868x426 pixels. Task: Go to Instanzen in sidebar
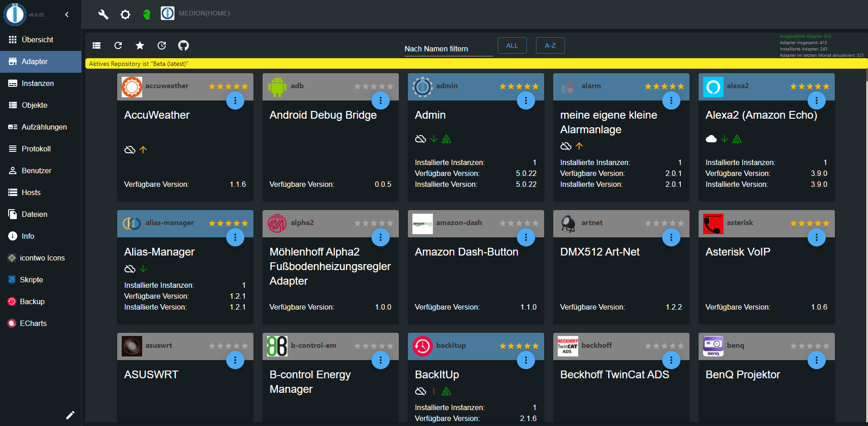coord(41,83)
